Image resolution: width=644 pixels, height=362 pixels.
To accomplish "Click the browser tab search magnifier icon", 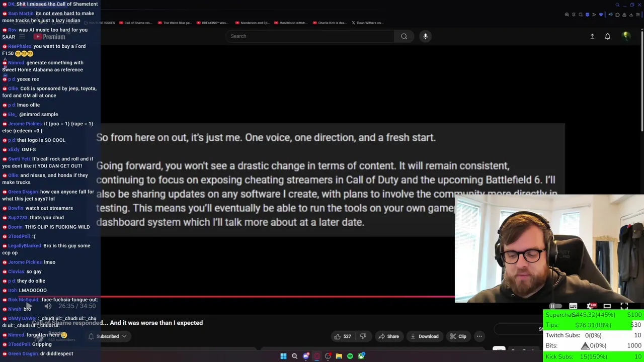I will [x=617, y=5].
